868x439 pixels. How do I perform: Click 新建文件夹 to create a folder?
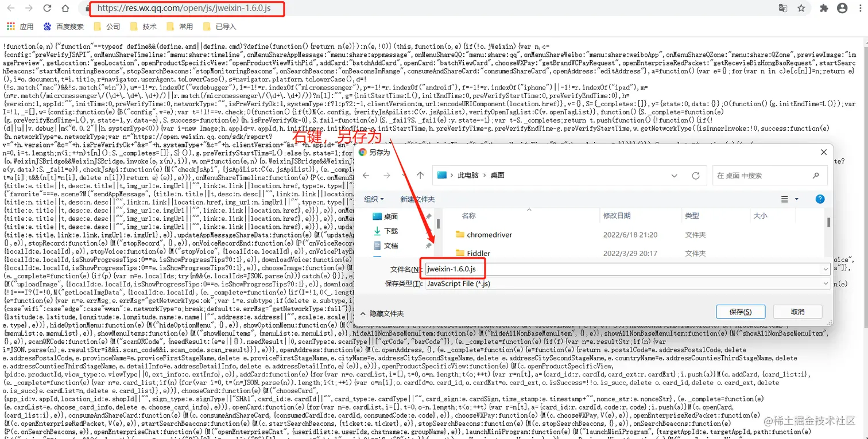pos(417,199)
